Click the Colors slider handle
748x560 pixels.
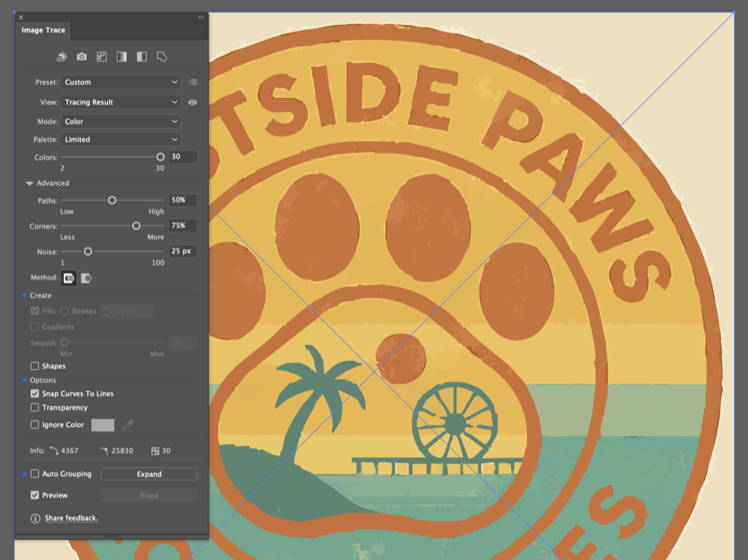point(160,157)
